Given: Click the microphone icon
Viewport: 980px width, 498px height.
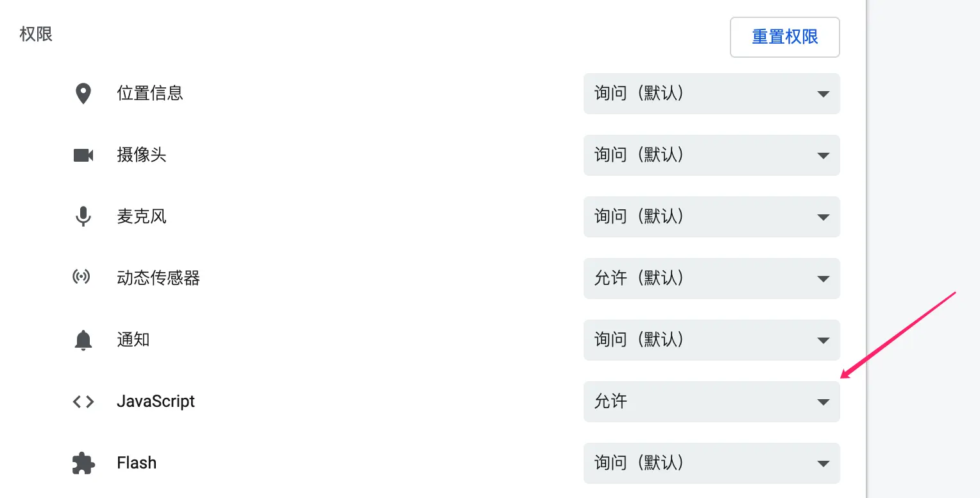Looking at the screenshot, I should (x=83, y=217).
